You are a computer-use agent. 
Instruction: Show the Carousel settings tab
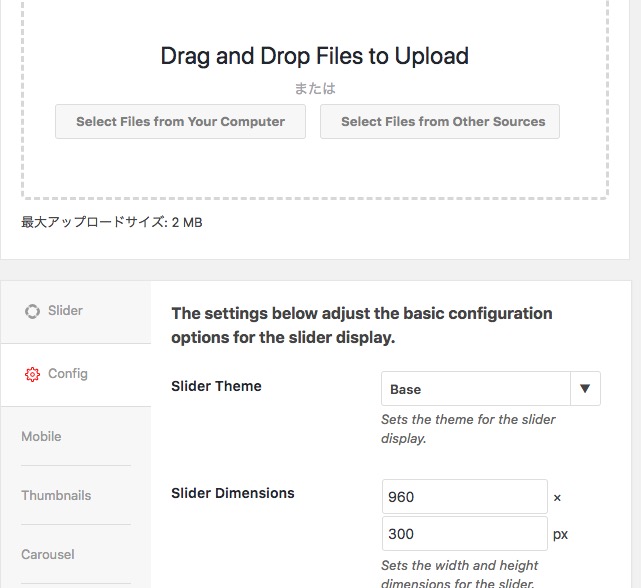tap(48, 554)
